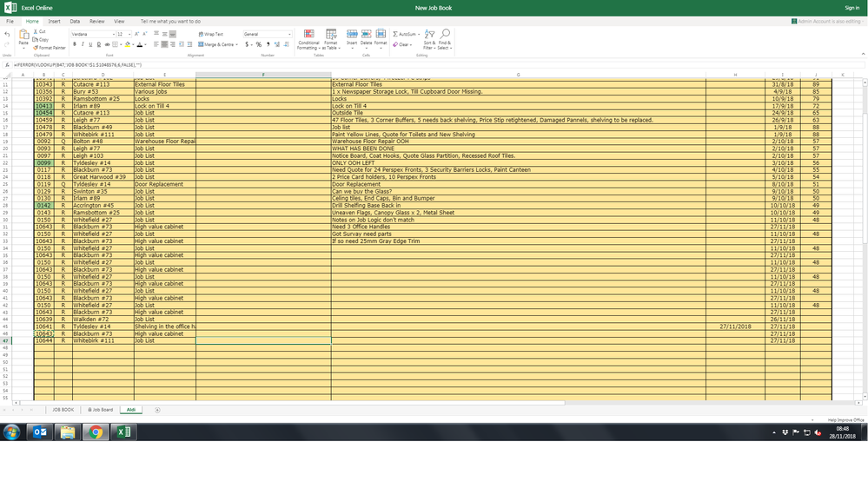Click the Tell me what you want to do box
The width and height of the screenshot is (868, 488).
(x=170, y=22)
